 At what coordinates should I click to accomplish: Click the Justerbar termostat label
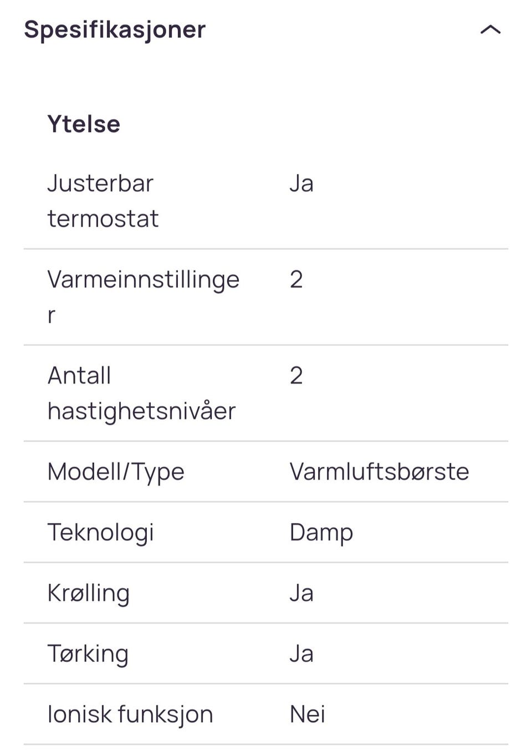(103, 201)
